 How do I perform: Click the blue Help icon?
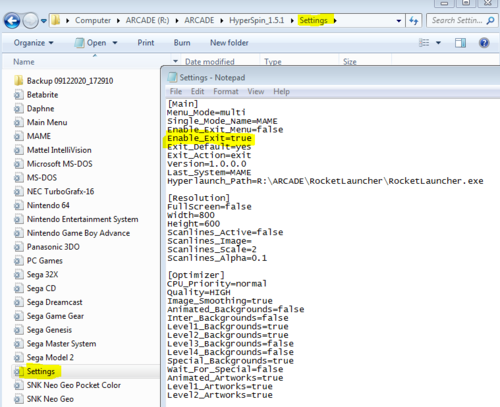click(x=484, y=43)
